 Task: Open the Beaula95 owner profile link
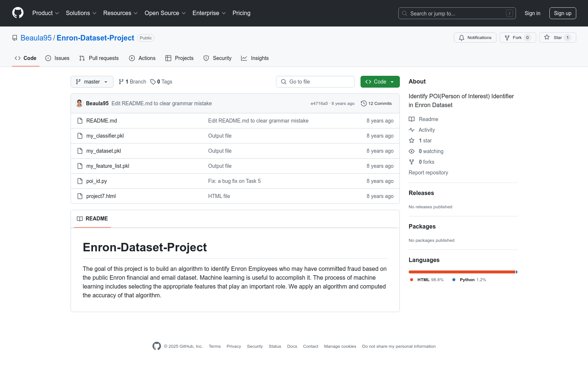[36, 38]
